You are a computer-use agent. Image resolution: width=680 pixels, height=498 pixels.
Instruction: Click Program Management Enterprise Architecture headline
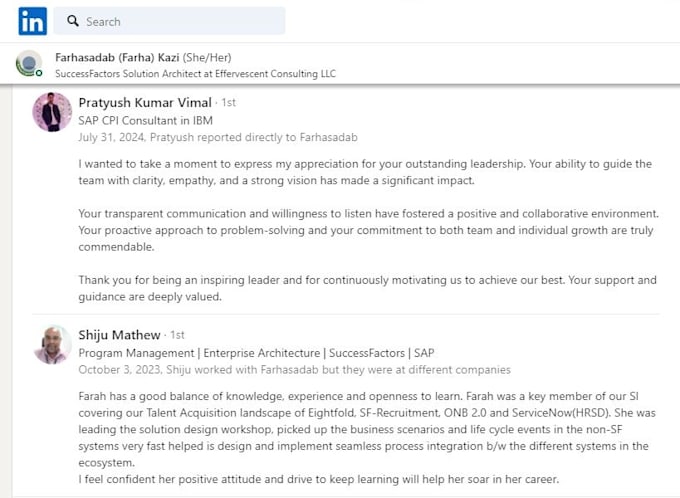point(256,353)
